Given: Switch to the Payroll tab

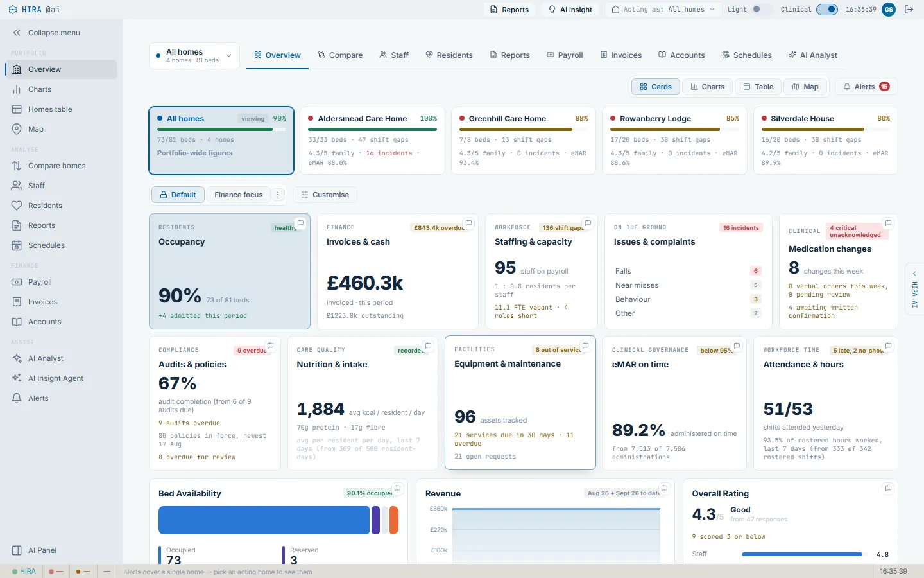Looking at the screenshot, I should pyautogui.click(x=565, y=55).
